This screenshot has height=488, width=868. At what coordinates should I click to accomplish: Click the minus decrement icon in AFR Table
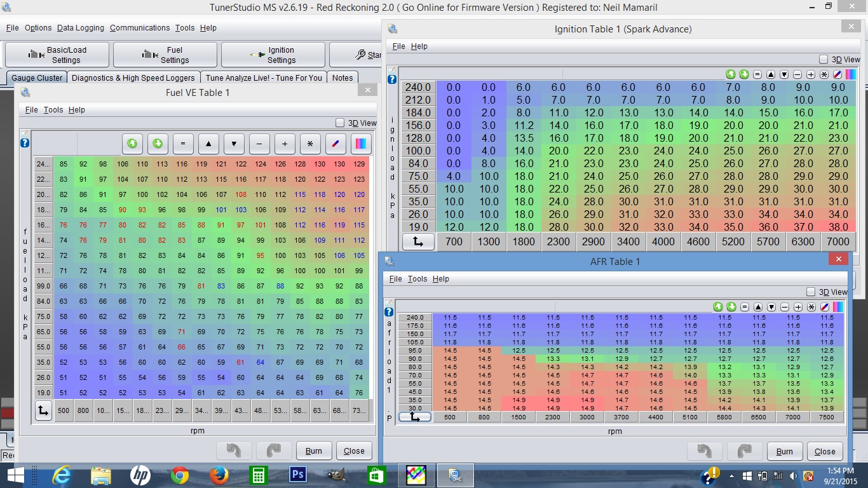point(785,307)
